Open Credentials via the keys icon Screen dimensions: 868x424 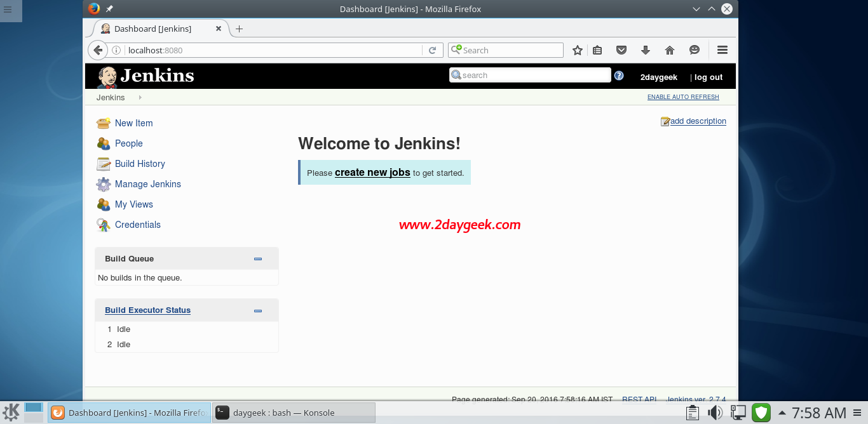(x=104, y=225)
